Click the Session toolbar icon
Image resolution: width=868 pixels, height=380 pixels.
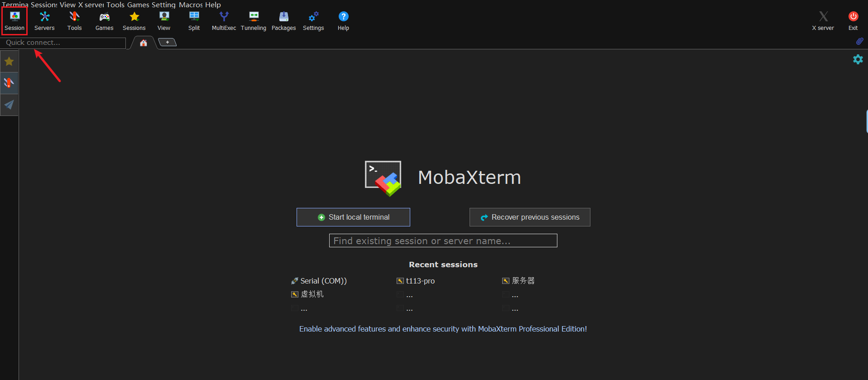pyautogui.click(x=14, y=21)
